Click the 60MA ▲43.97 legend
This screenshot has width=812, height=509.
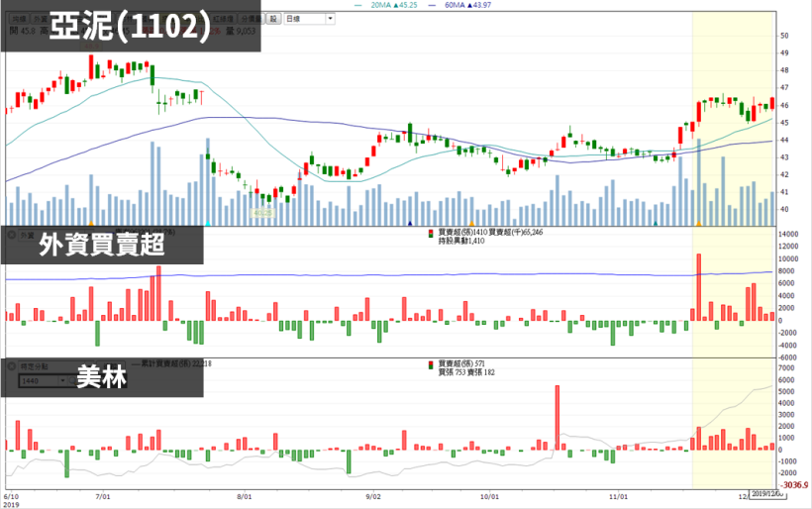460,5
